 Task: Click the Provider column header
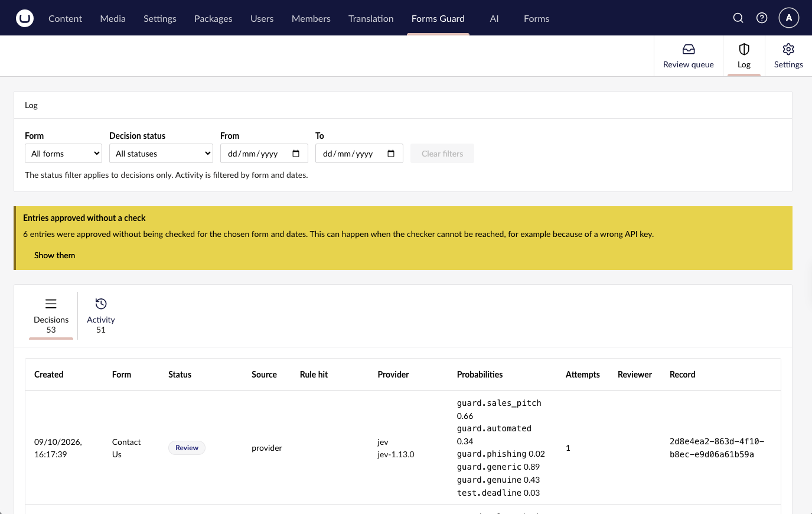click(393, 375)
